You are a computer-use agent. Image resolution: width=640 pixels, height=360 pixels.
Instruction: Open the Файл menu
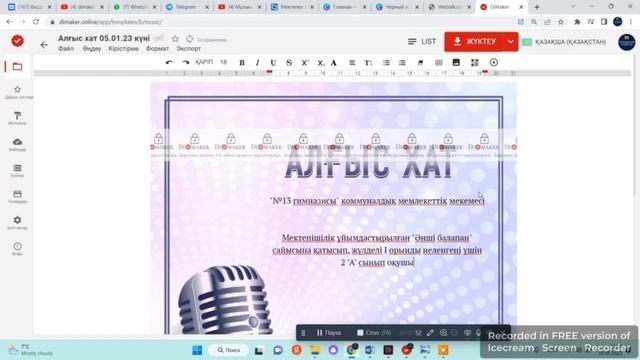point(66,49)
